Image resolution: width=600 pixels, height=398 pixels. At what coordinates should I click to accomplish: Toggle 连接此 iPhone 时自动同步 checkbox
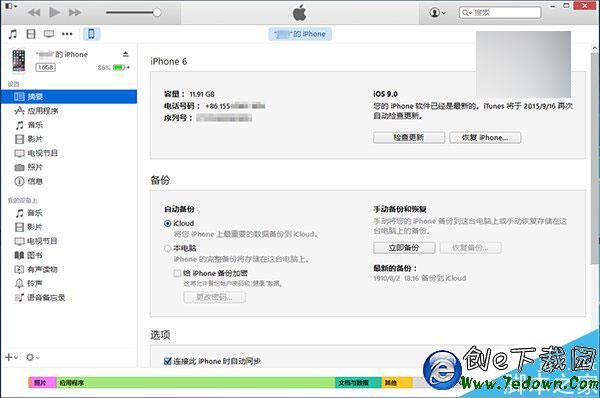pos(167,361)
